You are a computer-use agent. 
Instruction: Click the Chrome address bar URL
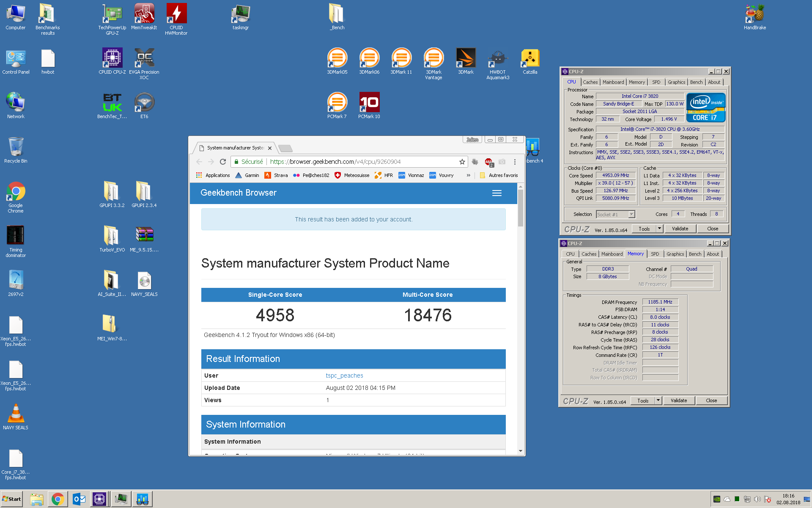tap(335, 162)
